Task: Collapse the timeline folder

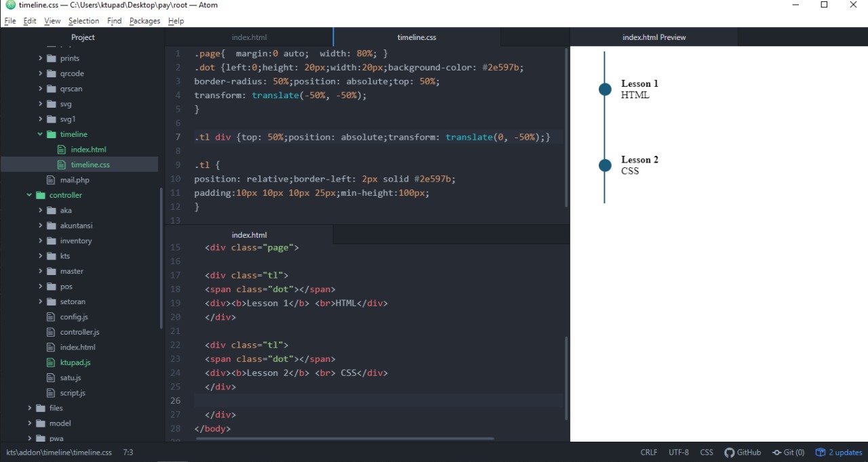Action: pyautogui.click(x=39, y=134)
